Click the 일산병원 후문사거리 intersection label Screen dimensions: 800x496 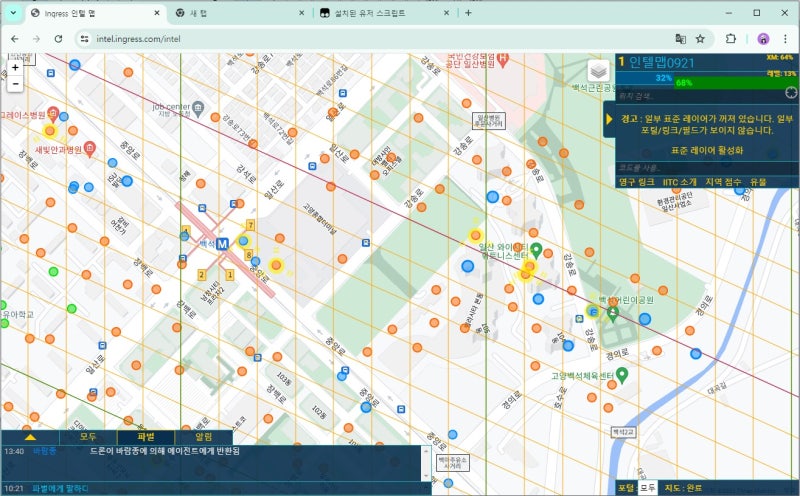489,120
